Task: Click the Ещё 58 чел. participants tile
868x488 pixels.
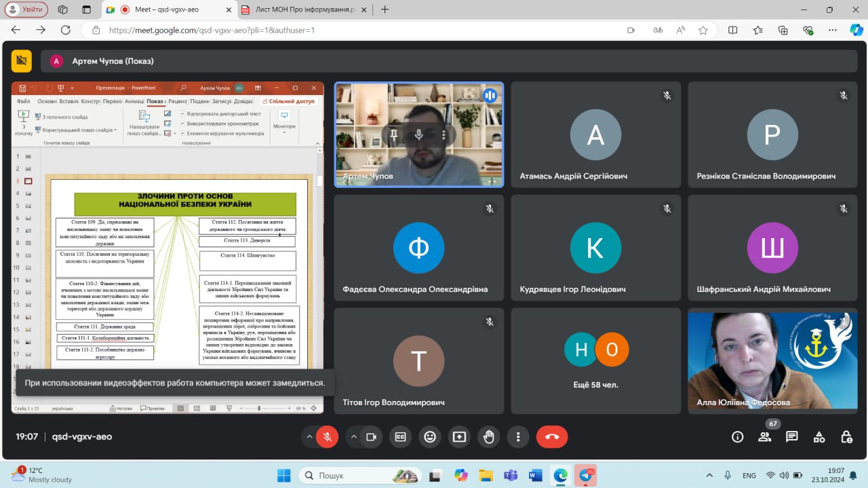Action: (x=595, y=361)
